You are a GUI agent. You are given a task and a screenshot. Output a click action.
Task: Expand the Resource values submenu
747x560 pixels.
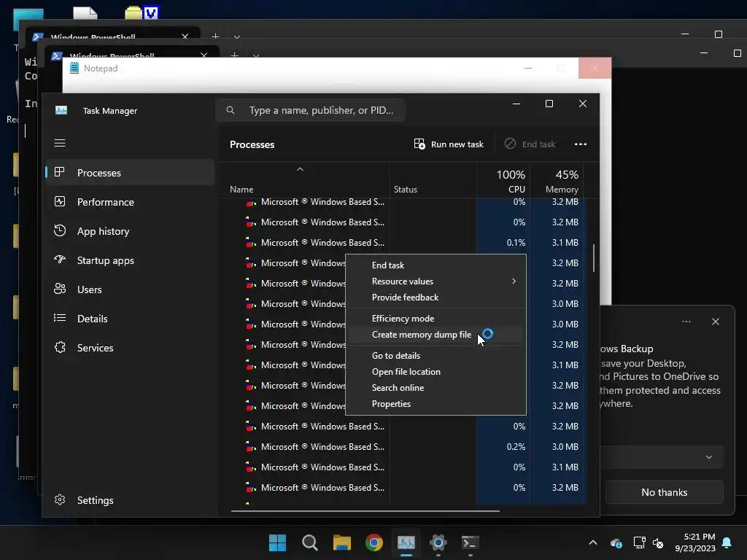pos(436,281)
